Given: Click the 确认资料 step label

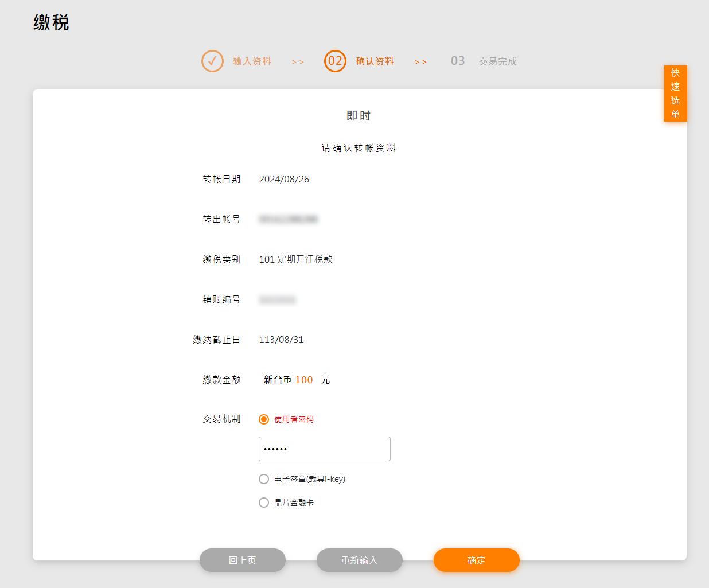Looking at the screenshot, I should [375, 61].
